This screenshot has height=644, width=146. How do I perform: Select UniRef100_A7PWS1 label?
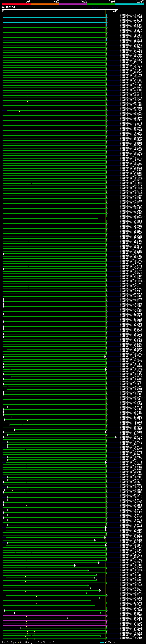pos(131,37)
